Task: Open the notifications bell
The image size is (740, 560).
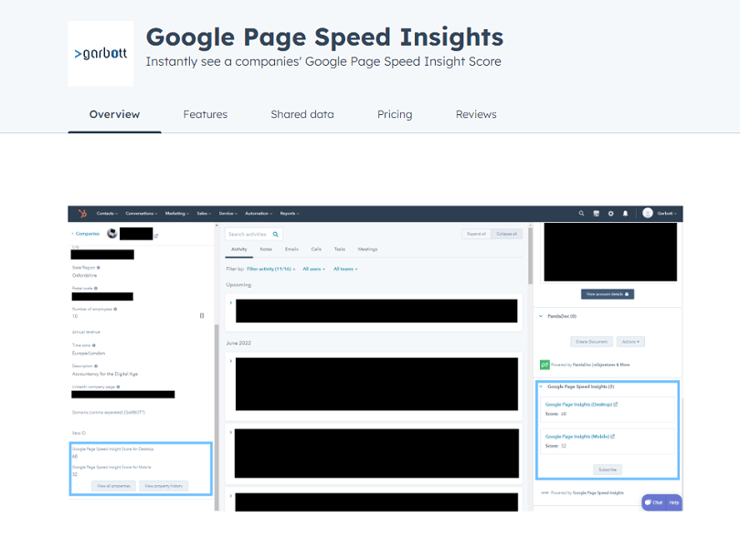Action: tap(625, 213)
